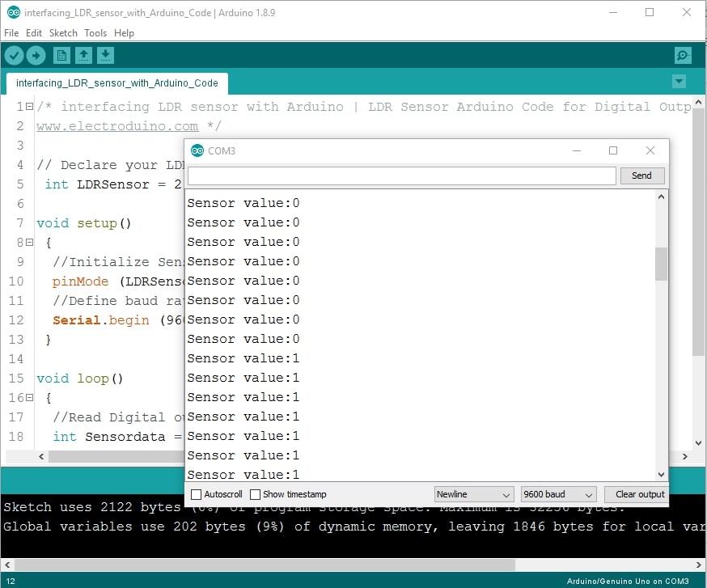Save the sketch with the down-arrow icon
Image resolution: width=707 pixels, height=588 pixels.
click(105, 56)
